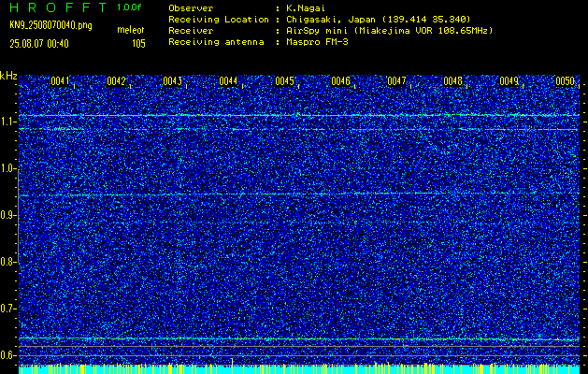Image resolution: width=588 pixels, height=374 pixels.
Task: Click the filename KN9_2508070040.png
Action: [x=50, y=25]
